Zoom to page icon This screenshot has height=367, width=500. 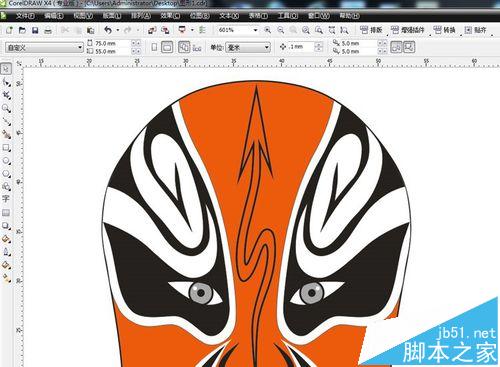tap(319, 30)
